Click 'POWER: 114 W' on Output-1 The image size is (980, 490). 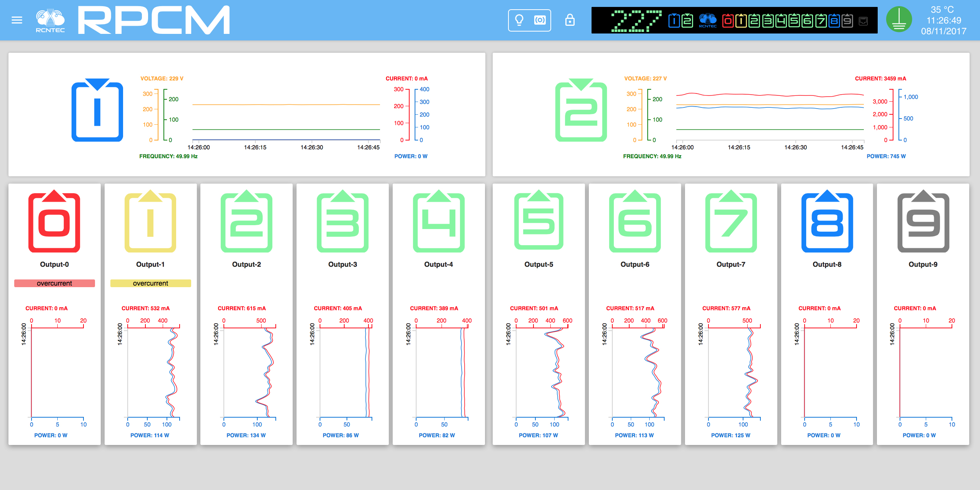150,435
